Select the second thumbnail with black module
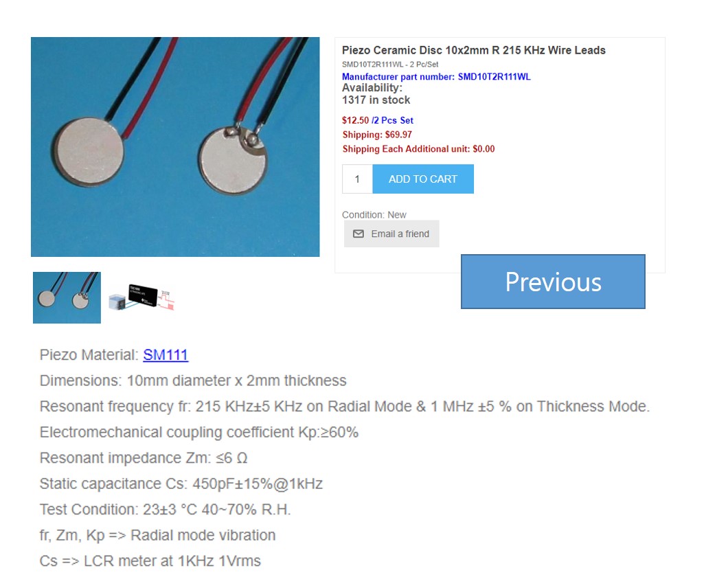This screenshot has height=579, width=728. [x=141, y=297]
